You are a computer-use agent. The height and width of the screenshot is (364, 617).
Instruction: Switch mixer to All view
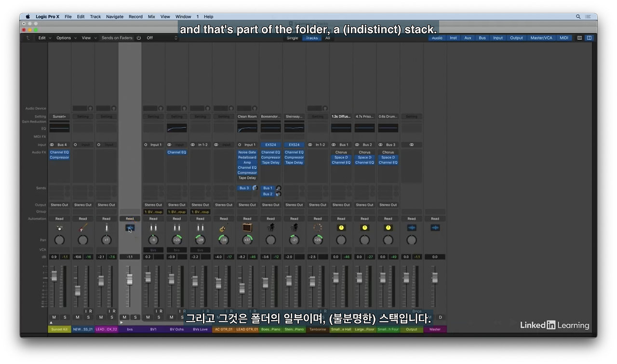328,38
